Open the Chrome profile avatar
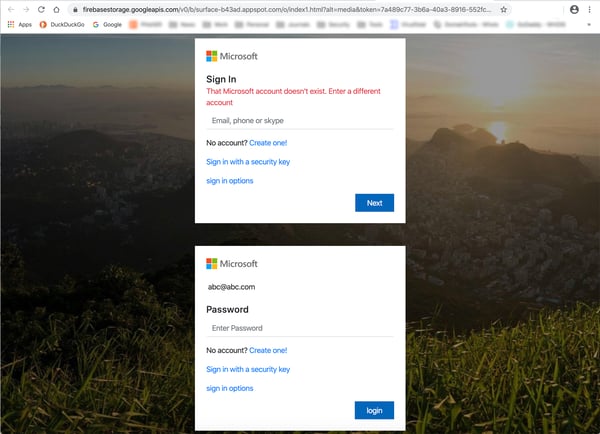Screen dimensions: 600x434 (x=574, y=8)
